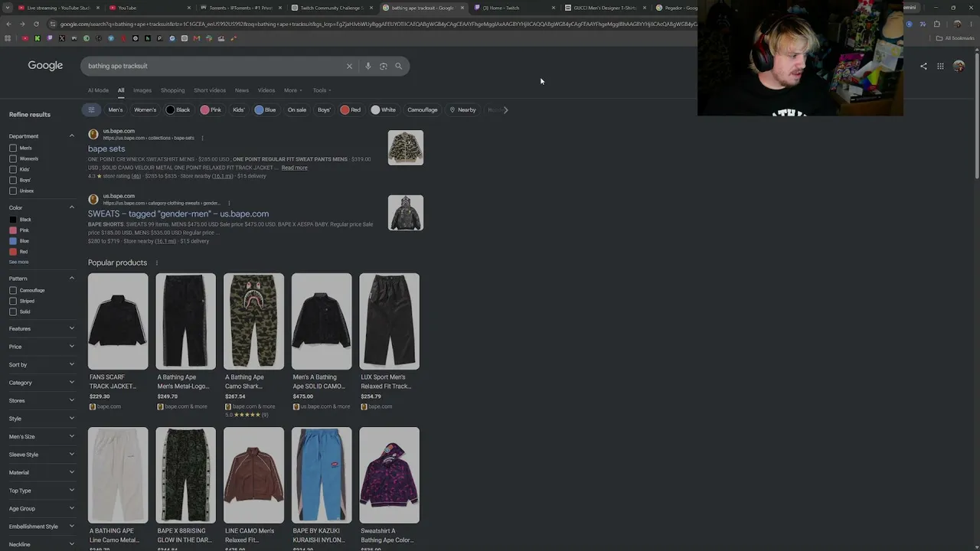
Task: Open the Short videos tab
Action: point(210,90)
